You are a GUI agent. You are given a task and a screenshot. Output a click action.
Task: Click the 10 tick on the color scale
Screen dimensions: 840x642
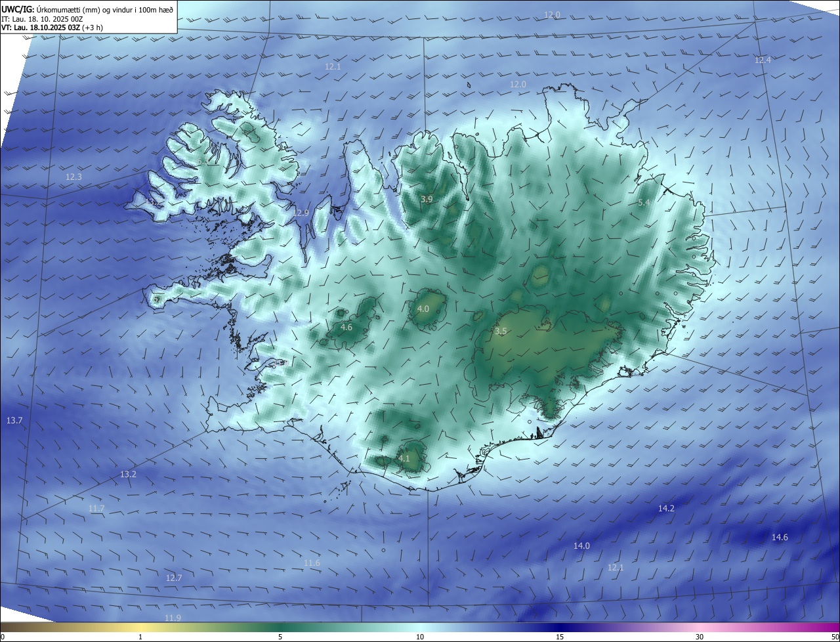point(420,637)
